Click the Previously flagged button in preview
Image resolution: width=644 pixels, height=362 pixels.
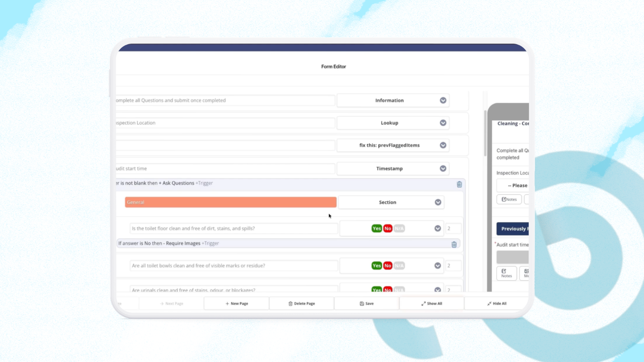pos(513,229)
